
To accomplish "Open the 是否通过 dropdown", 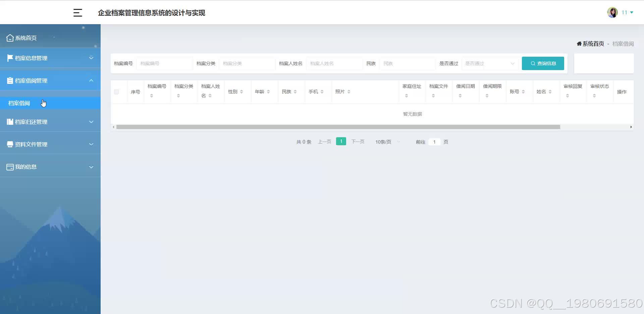I will tap(490, 63).
